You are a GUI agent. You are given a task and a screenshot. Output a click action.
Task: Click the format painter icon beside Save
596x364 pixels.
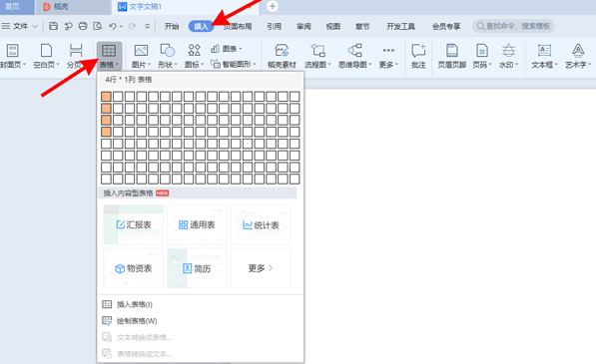(68, 26)
